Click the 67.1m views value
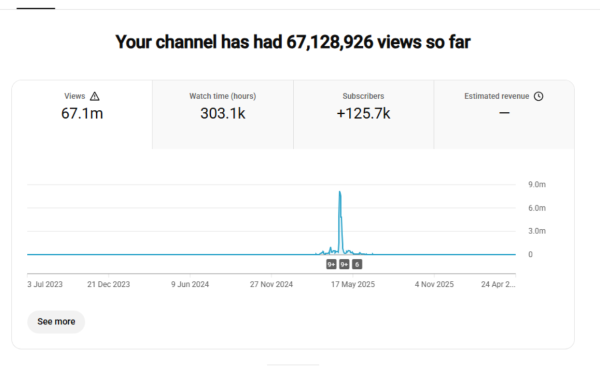Screen dimensions: 600x371 pos(82,114)
